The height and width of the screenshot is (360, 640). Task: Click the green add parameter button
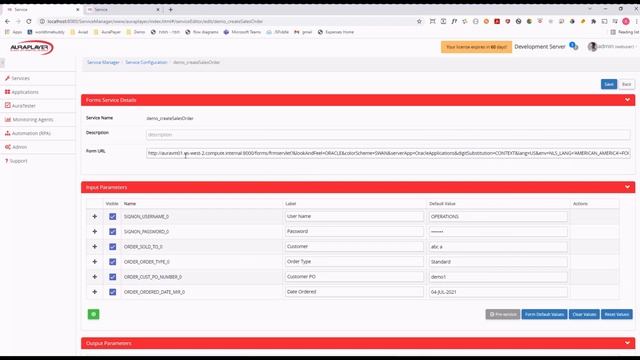click(93, 314)
